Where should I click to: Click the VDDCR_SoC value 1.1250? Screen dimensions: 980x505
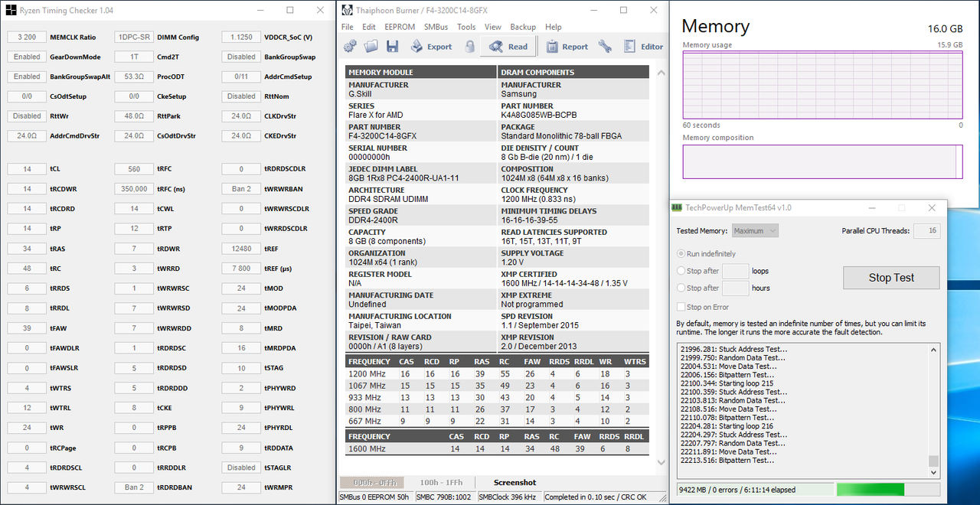pyautogui.click(x=241, y=37)
